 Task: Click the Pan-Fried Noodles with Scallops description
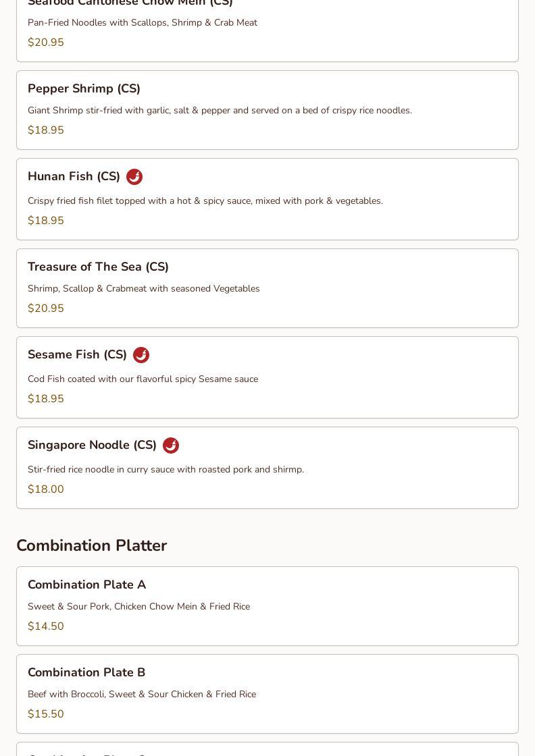pyautogui.click(x=143, y=22)
